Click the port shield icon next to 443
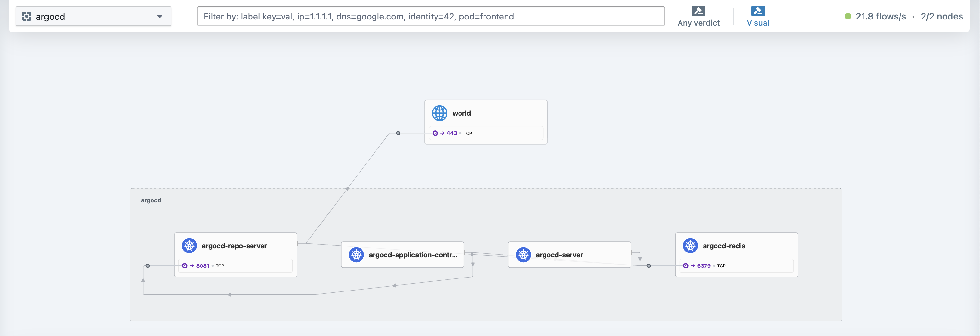This screenshot has width=980, height=336. point(435,133)
